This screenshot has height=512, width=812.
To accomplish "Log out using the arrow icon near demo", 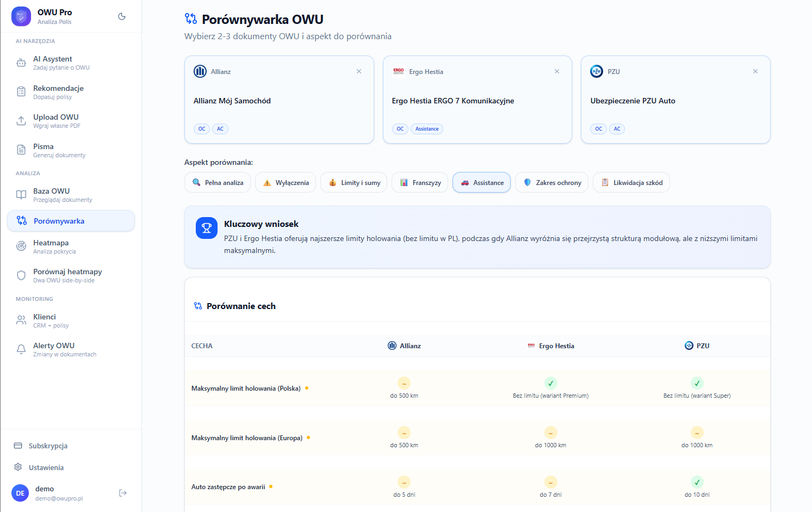I will click(x=123, y=493).
